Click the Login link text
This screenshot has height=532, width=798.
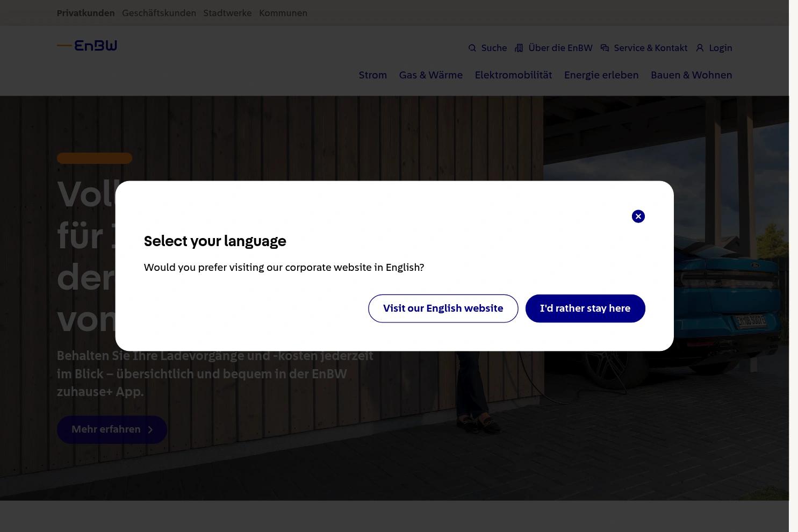[x=721, y=48]
